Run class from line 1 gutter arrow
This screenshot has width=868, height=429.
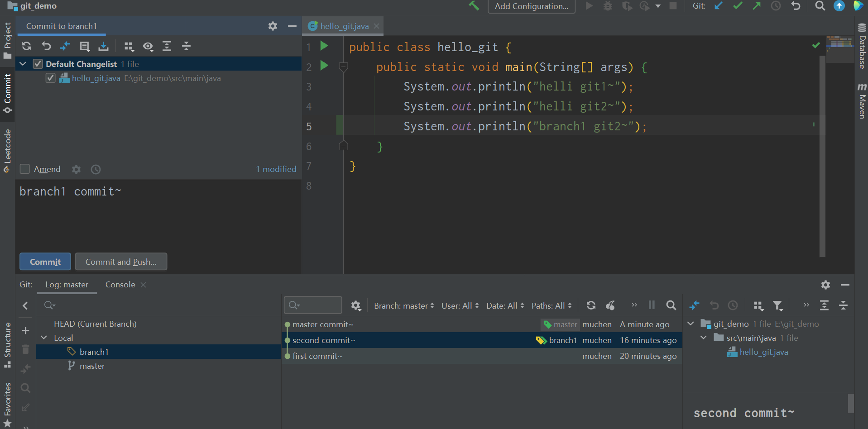324,46
